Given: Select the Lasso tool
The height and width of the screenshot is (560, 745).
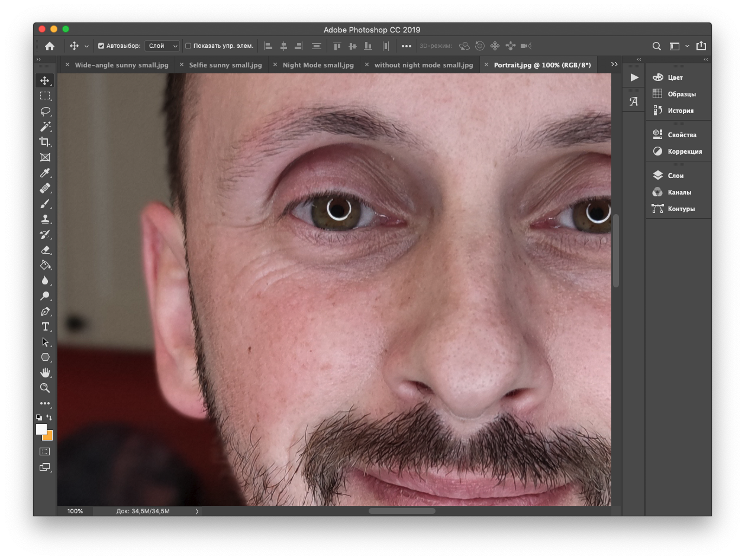Looking at the screenshot, I should click(x=45, y=111).
